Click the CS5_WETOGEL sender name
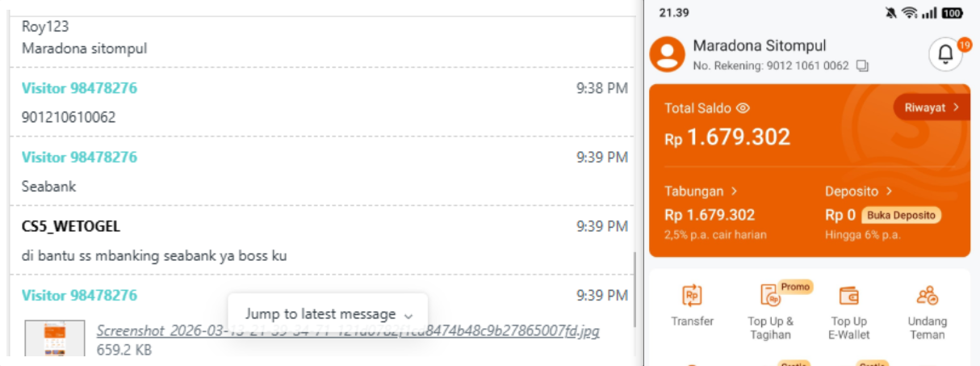This screenshot has width=980, height=366. pyautogui.click(x=71, y=226)
